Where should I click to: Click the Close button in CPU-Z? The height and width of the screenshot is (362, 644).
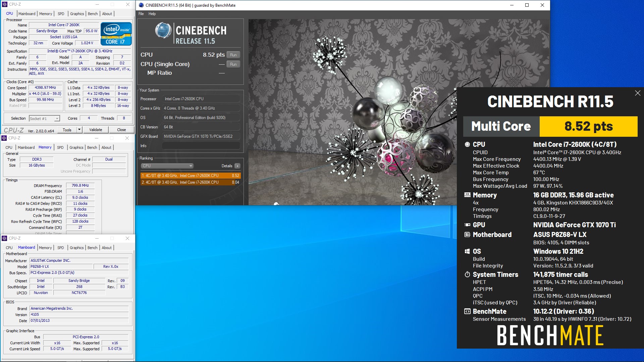pyautogui.click(x=121, y=130)
